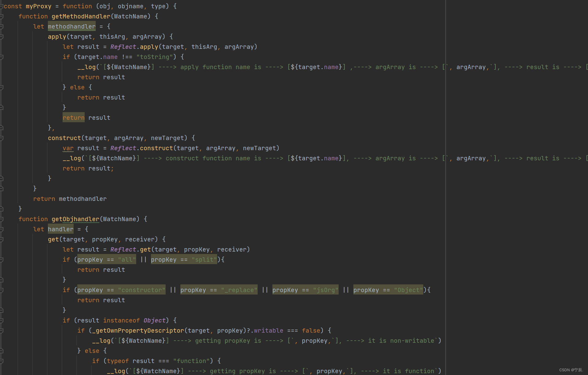Click the "all" string literal
This screenshot has width=588, height=375.
pyautogui.click(x=127, y=260)
